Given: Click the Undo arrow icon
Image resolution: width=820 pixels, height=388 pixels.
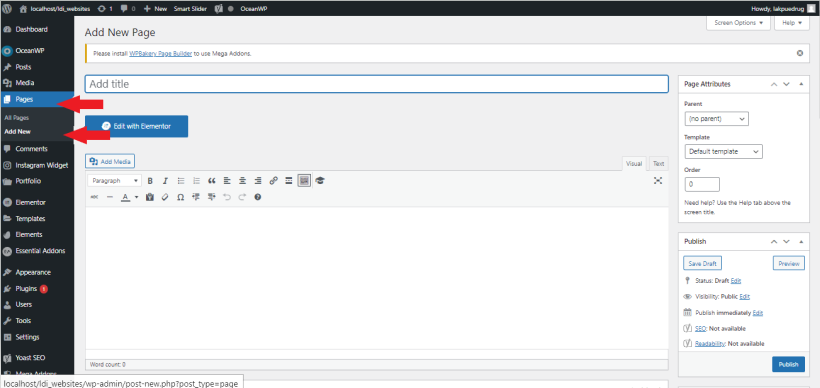Looking at the screenshot, I should pyautogui.click(x=226, y=197).
